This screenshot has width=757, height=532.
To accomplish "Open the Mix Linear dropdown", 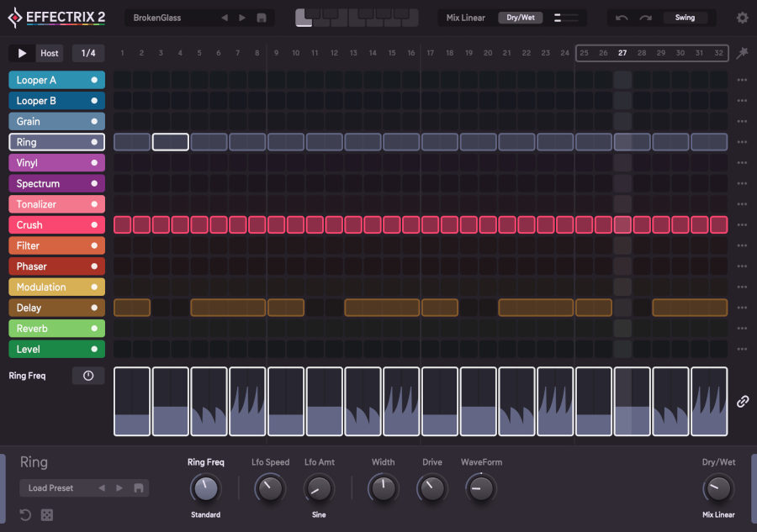I will point(464,16).
